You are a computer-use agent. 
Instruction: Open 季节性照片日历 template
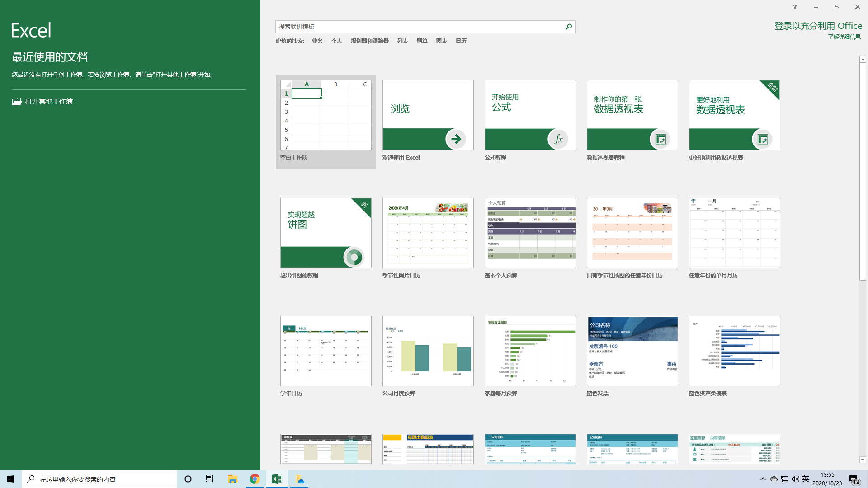point(428,239)
